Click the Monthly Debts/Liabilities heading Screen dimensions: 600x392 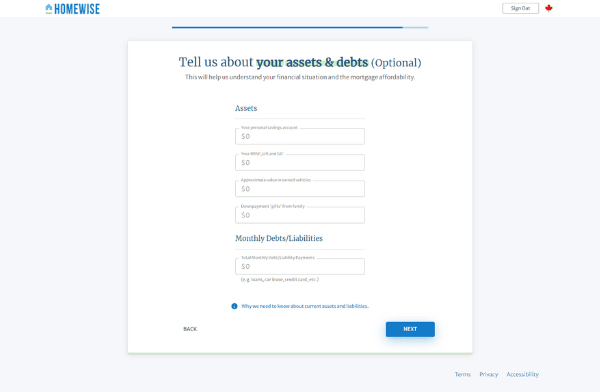[279, 238]
